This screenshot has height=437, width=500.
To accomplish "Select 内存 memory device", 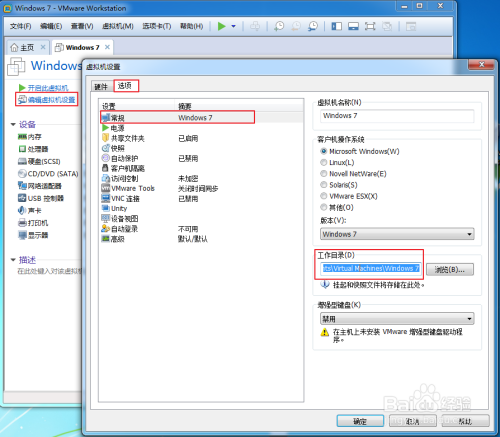I will pyautogui.click(x=30, y=137).
